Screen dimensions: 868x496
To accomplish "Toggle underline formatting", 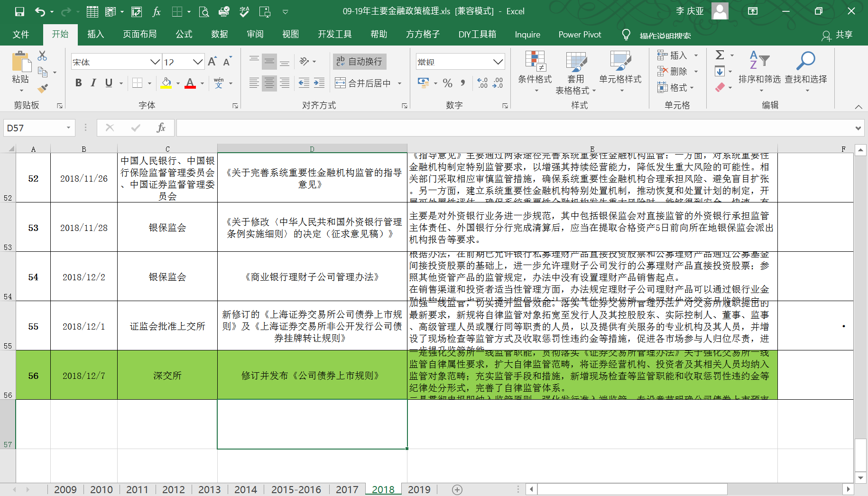I will (x=109, y=83).
